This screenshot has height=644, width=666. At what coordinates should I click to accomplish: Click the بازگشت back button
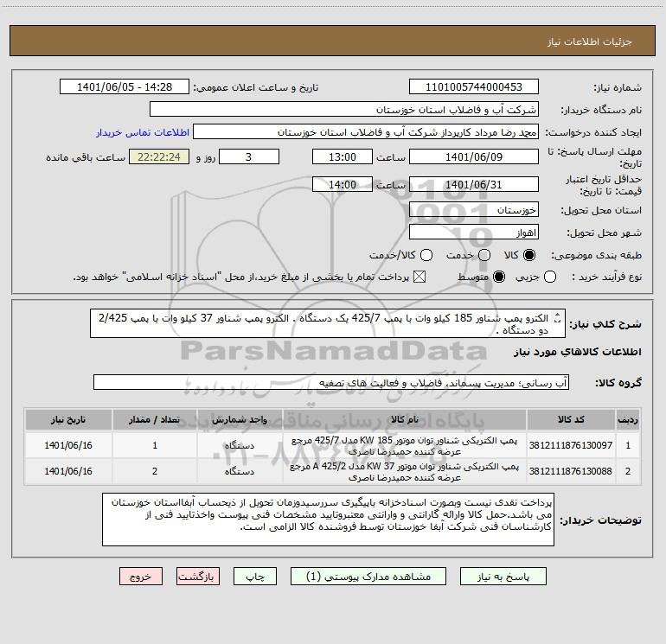pyautogui.click(x=198, y=577)
